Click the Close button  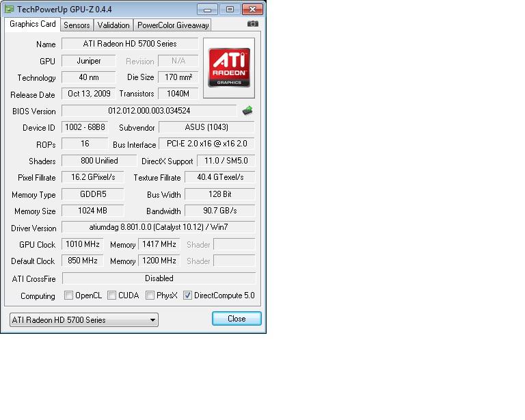(237, 319)
